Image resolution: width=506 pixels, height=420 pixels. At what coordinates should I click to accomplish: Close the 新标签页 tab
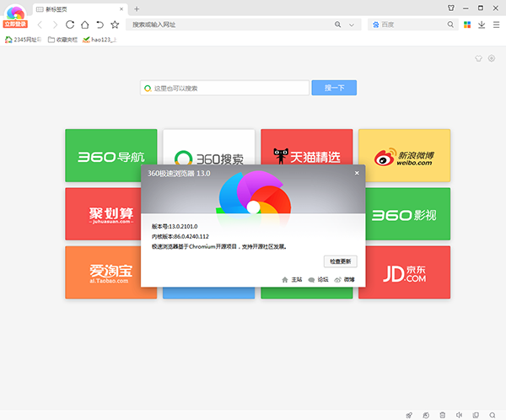click(x=121, y=9)
